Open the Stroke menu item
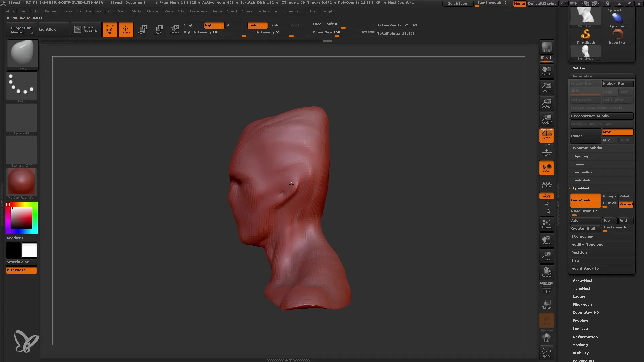The image size is (644, 362). (247, 11)
